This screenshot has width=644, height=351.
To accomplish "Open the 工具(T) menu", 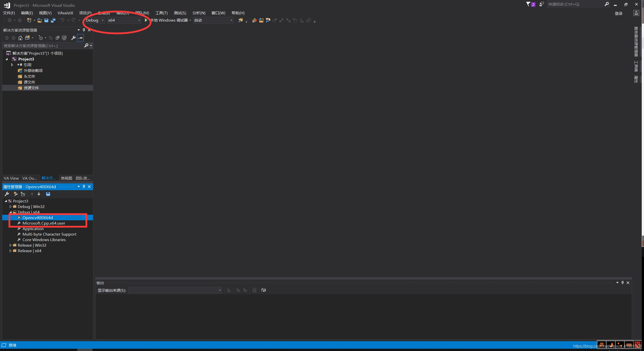I will pos(161,13).
